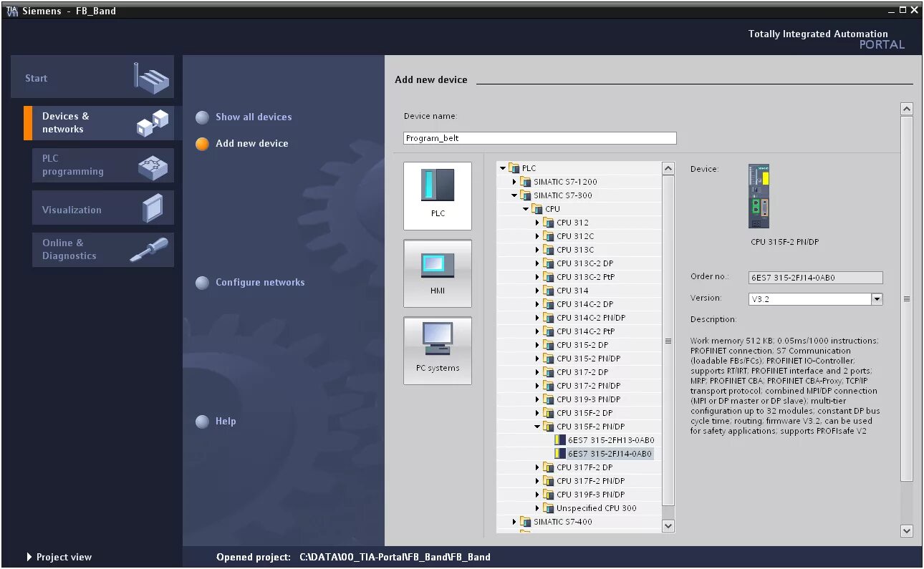924x569 pixels.
Task: Click the CPU 312 folder icon
Action: click(549, 223)
